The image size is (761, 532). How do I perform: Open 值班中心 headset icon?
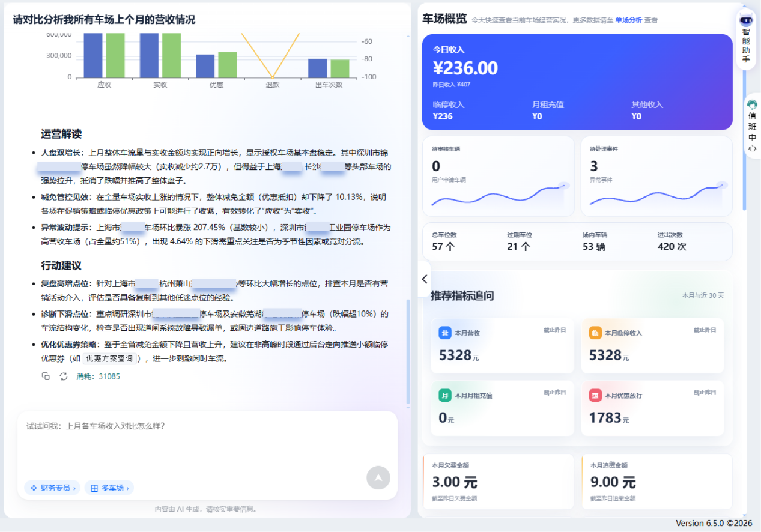click(752, 104)
